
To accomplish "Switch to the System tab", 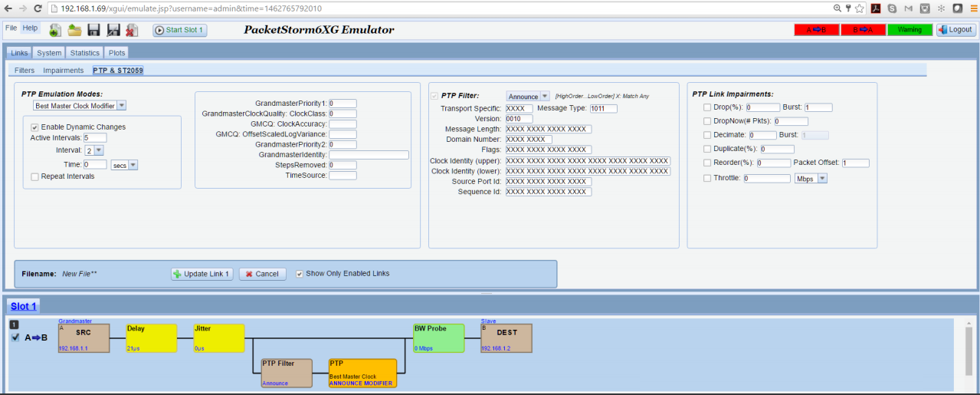I will 49,53.
